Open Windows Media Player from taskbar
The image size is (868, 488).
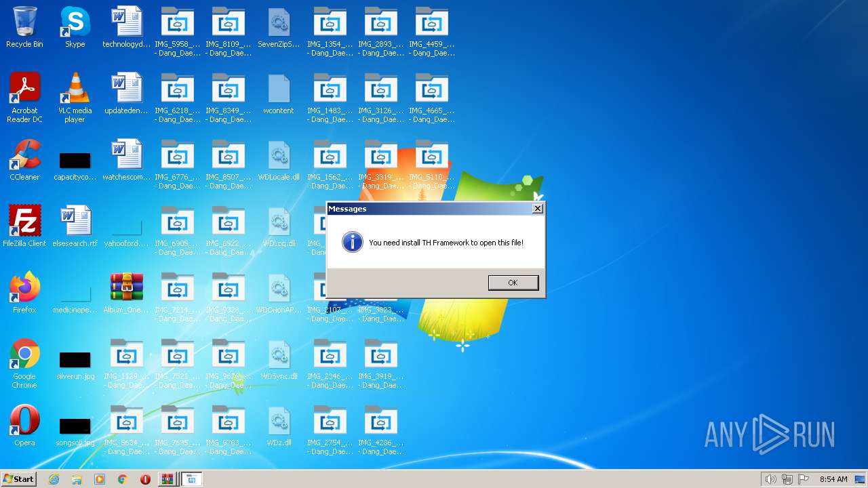pyautogui.click(x=100, y=479)
